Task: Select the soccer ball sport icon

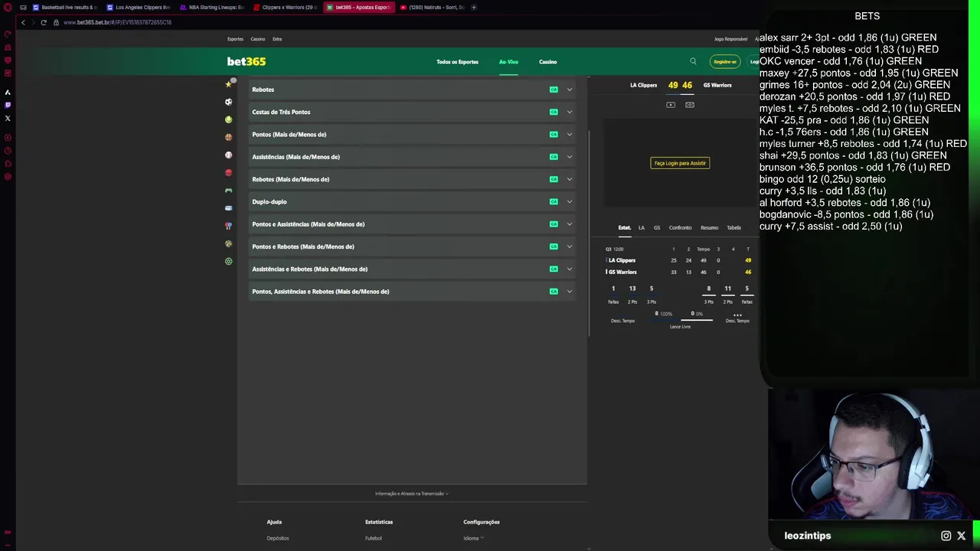Action: point(228,102)
